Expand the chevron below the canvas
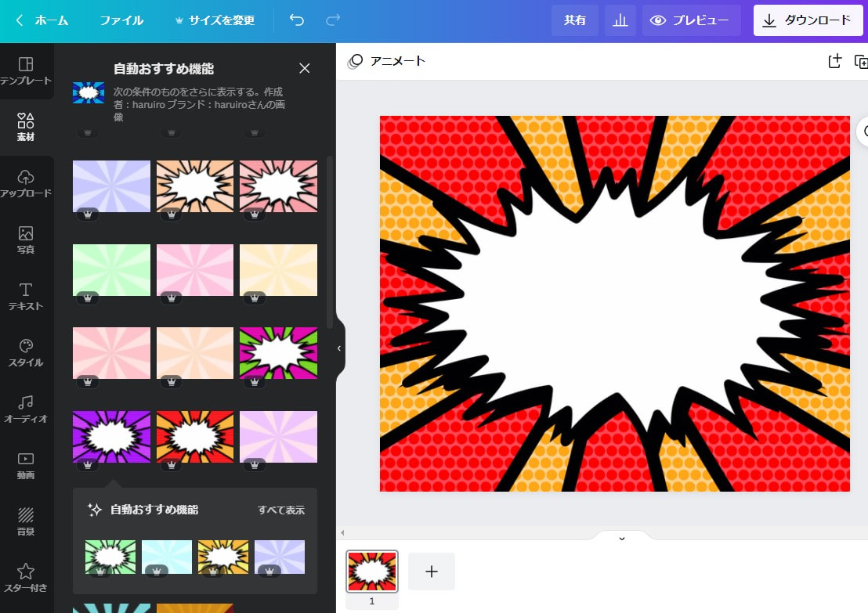The height and width of the screenshot is (613, 868). point(622,538)
